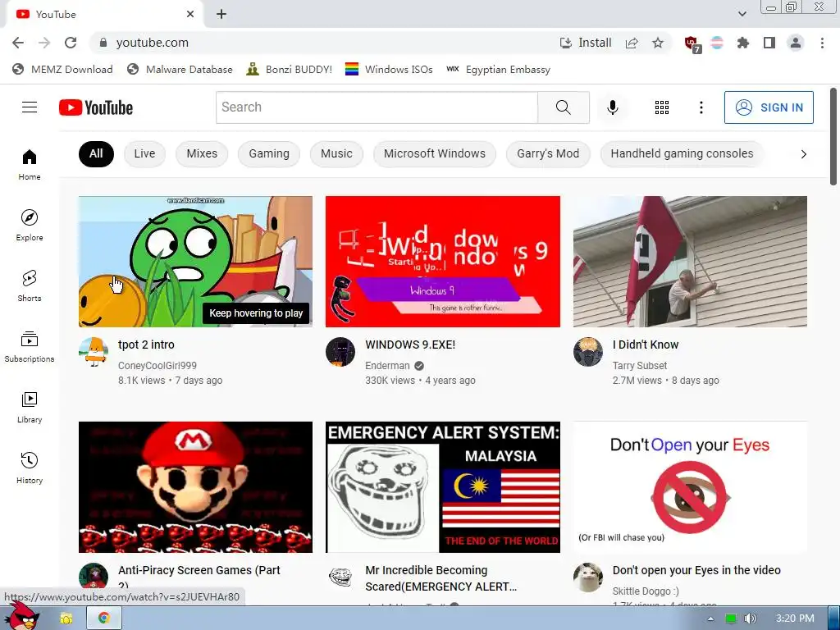Select the All filter chip

[96, 154]
